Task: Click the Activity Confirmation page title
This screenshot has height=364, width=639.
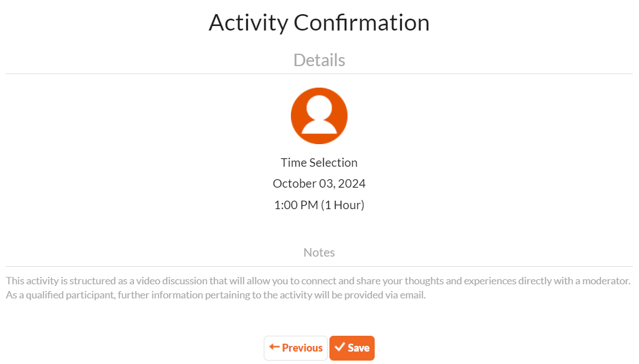Action: pos(319,23)
